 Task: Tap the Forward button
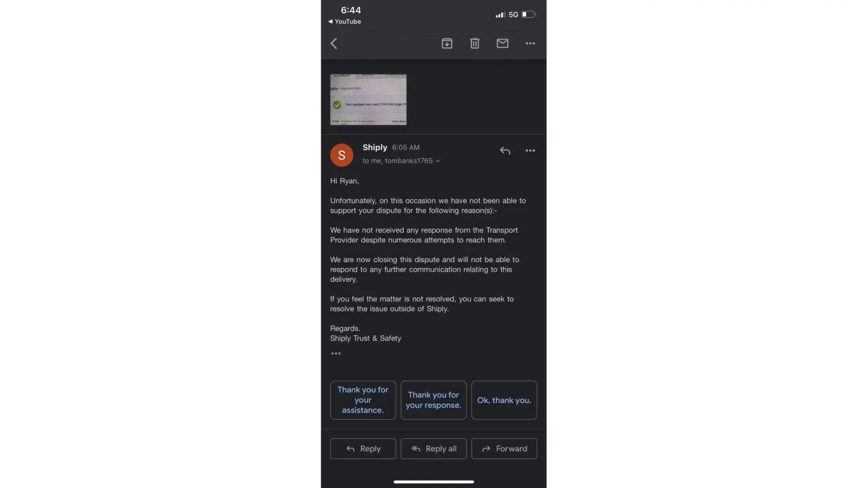[x=504, y=448]
